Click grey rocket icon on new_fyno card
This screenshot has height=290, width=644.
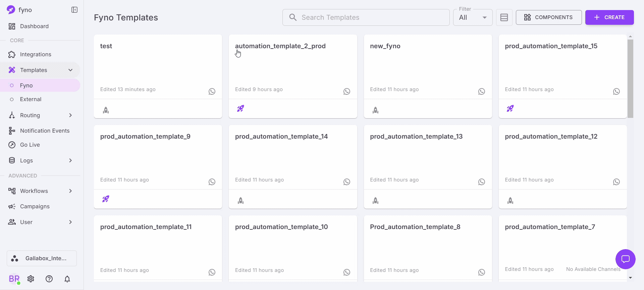tap(375, 110)
